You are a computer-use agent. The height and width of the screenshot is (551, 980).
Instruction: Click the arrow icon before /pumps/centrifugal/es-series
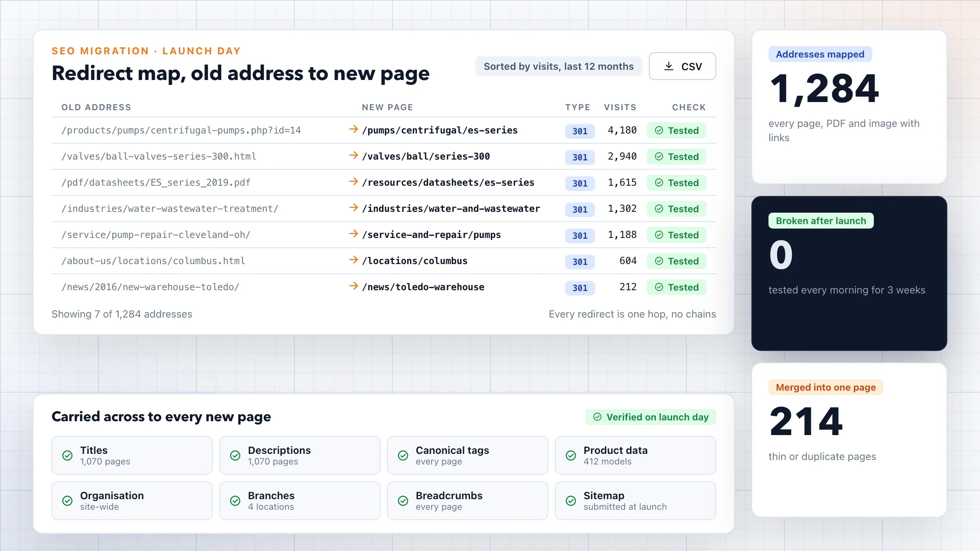pos(354,129)
